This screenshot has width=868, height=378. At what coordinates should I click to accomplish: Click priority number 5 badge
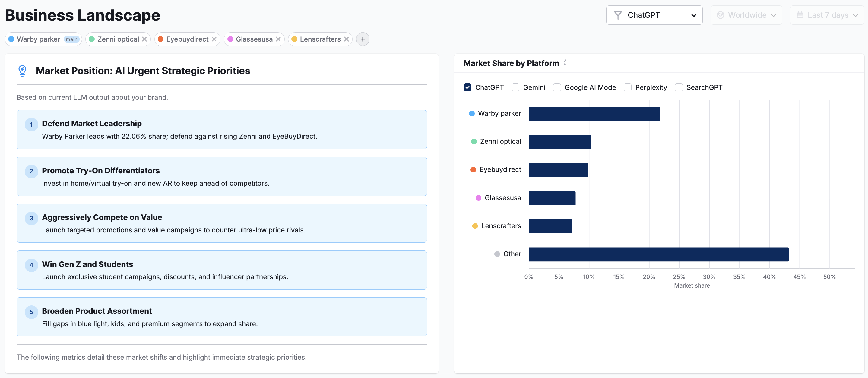pyautogui.click(x=31, y=312)
